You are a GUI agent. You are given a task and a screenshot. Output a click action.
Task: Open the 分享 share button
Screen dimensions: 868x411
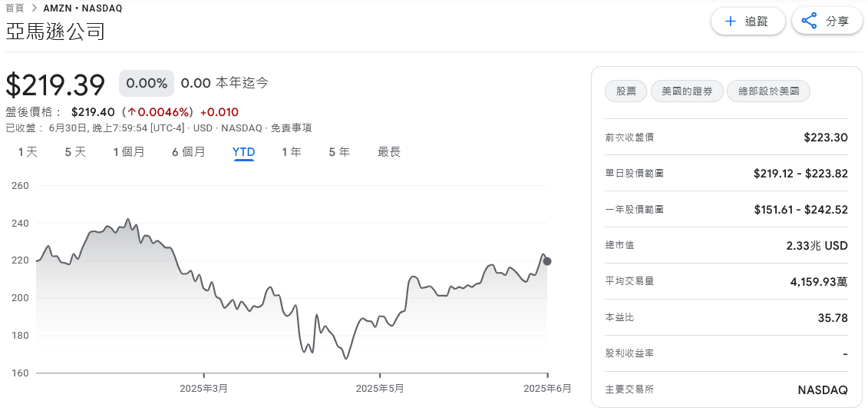point(827,21)
